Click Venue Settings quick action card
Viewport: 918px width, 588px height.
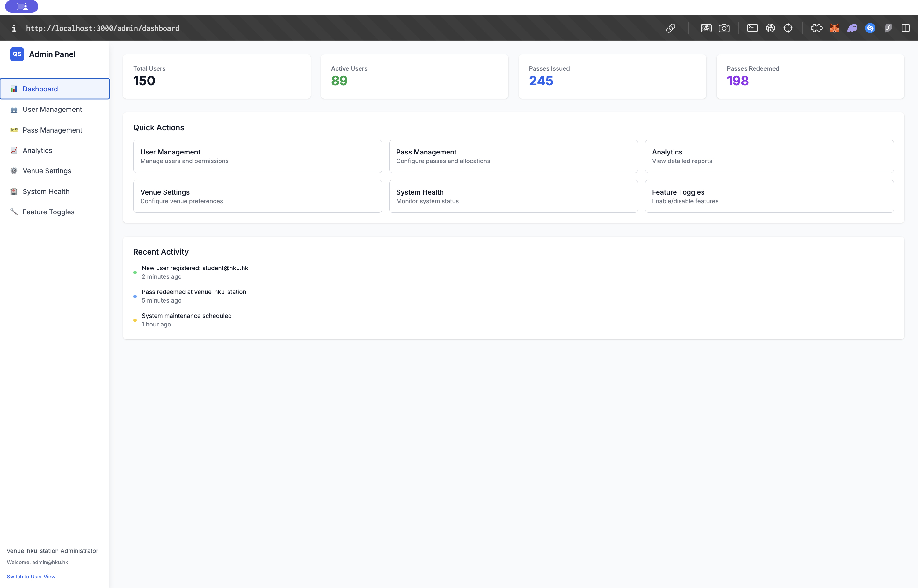[257, 196]
